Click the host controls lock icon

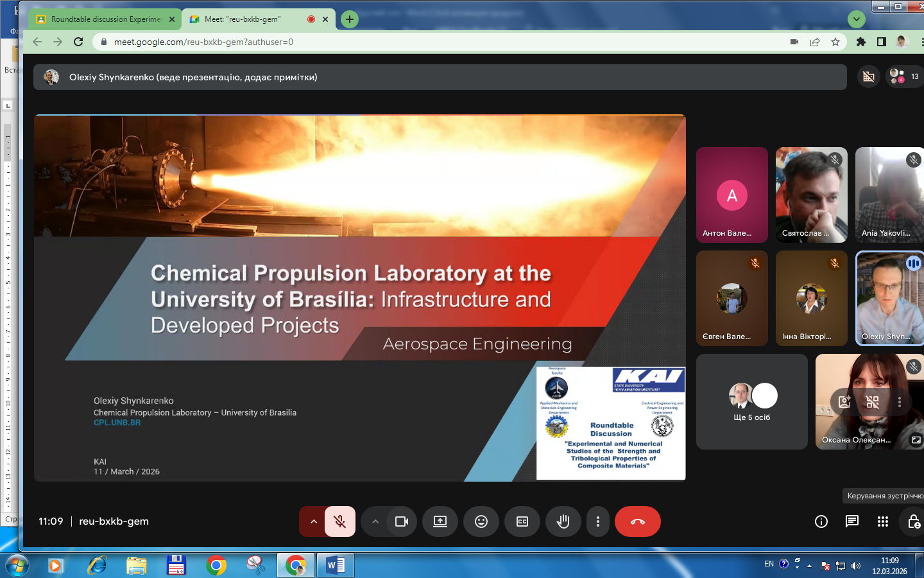[x=913, y=521]
